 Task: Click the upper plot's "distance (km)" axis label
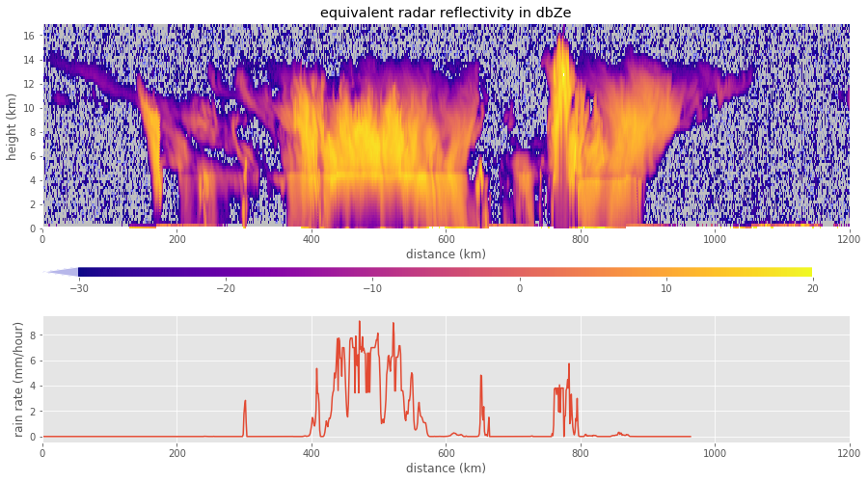pyautogui.click(x=446, y=254)
